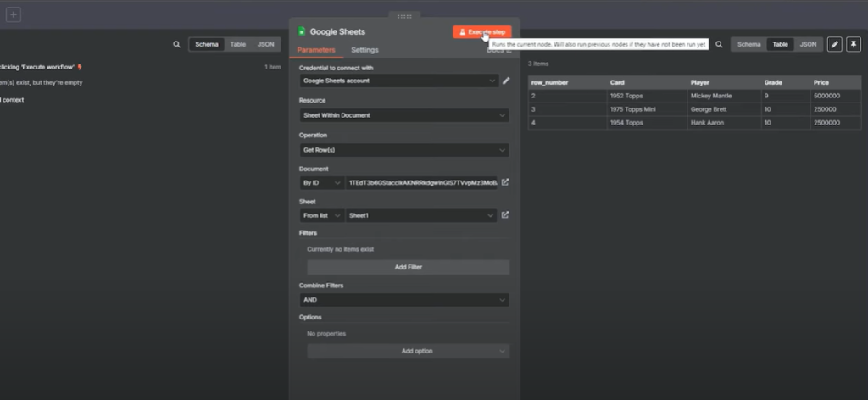
Task: Click the Document ID input field
Action: point(421,182)
